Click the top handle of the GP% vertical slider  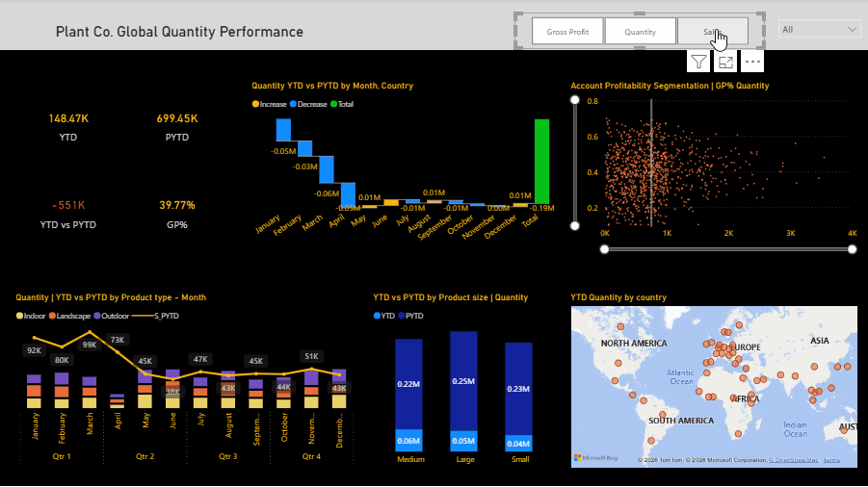click(574, 99)
